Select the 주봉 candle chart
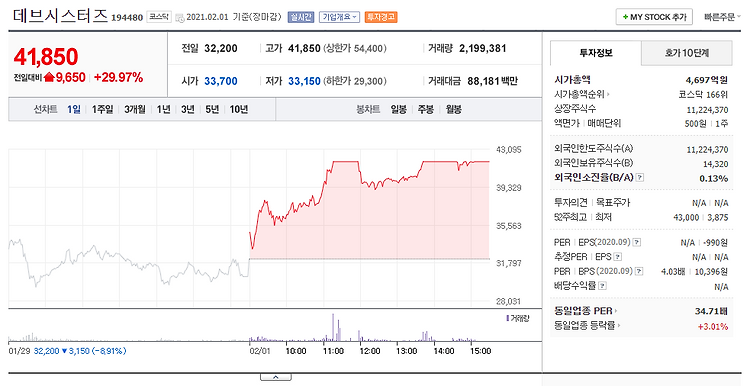 coord(426,110)
